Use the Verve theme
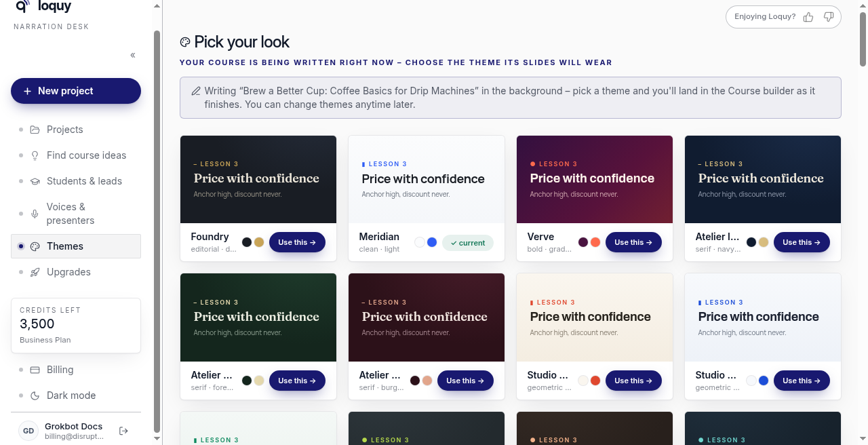The height and width of the screenshot is (445, 868). [633, 242]
